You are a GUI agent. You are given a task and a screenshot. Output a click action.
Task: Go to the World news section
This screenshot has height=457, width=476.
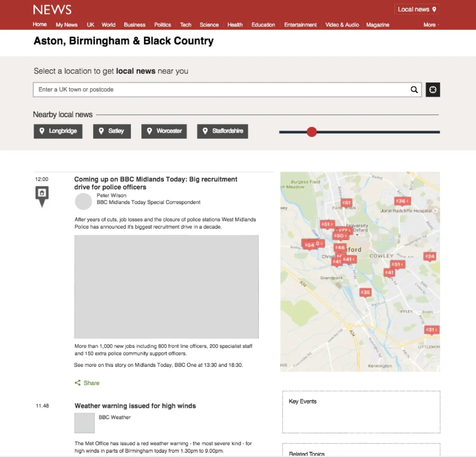click(108, 25)
